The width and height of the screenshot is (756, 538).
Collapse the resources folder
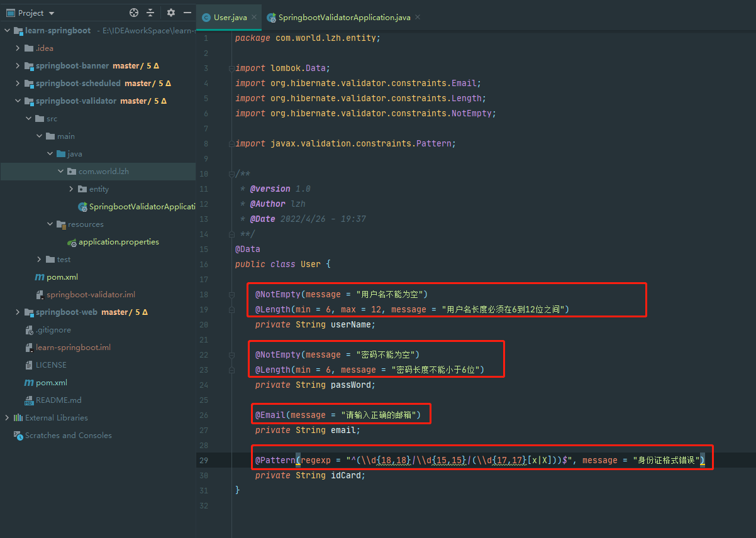pos(50,224)
